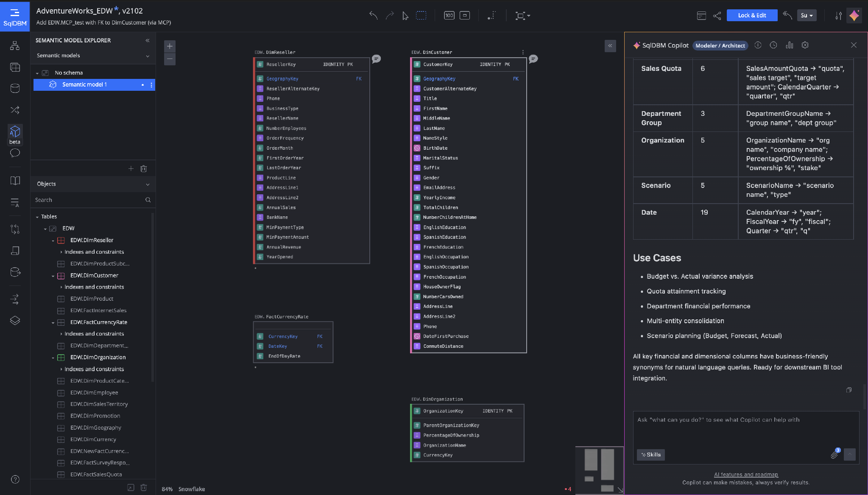
Task: Open the comment bubble on DimCustomer table
Action: pos(533,59)
